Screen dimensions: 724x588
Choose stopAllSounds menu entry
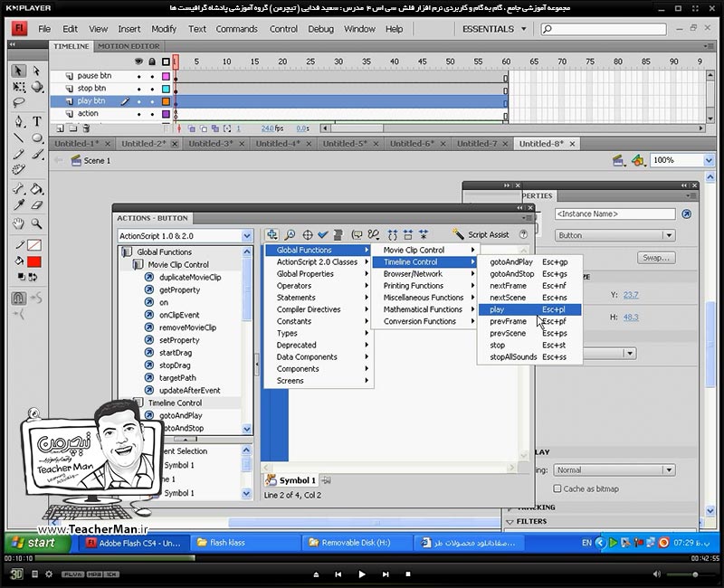(x=529, y=356)
